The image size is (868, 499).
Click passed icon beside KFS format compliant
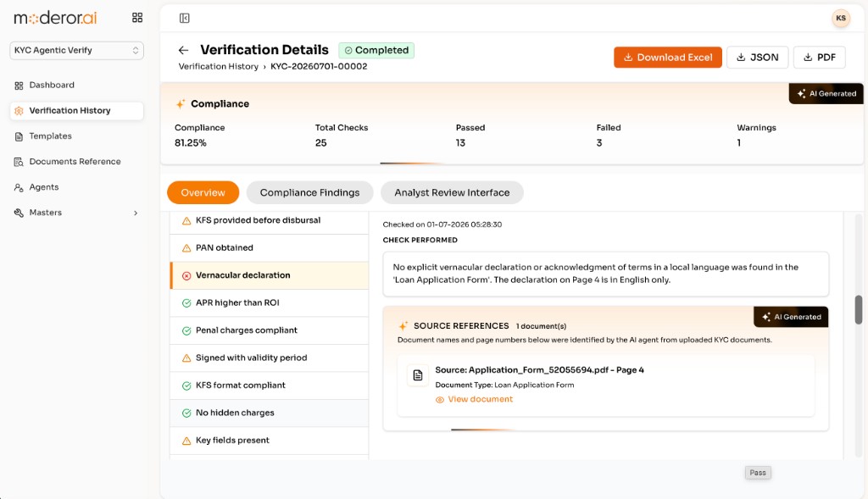pos(186,386)
